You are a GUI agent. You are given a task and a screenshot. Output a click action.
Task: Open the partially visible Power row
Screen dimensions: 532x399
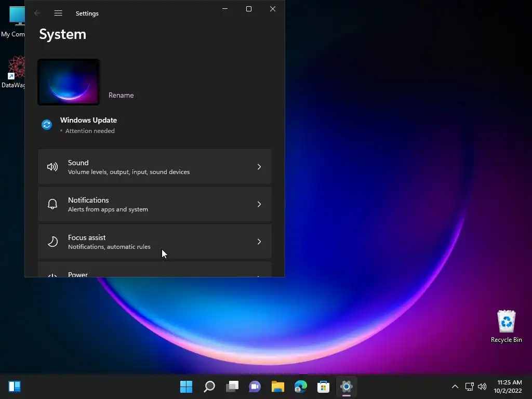pos(155,270)
